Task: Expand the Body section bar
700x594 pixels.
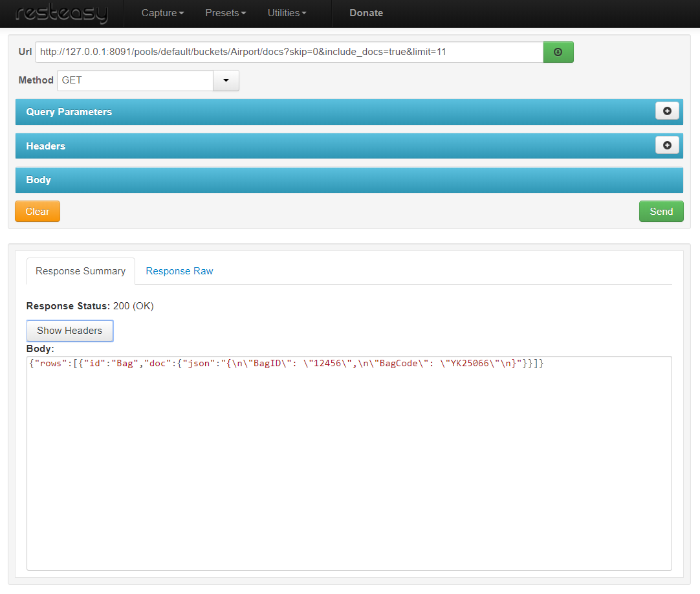Action: tap(39, 180)
